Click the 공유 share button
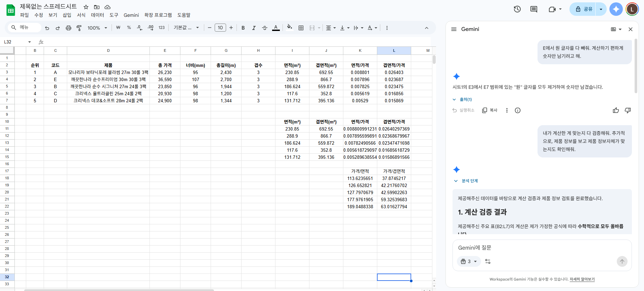 click(x=584, y=9)
